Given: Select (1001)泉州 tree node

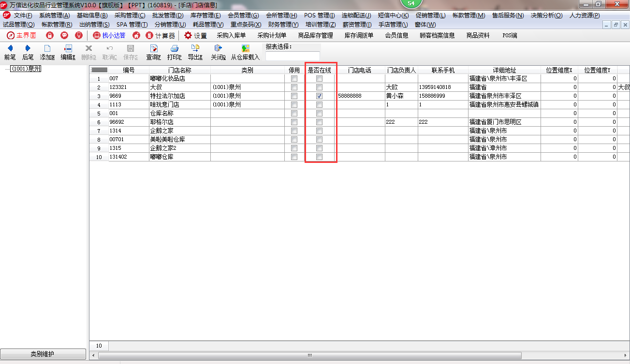Looking at the screenshot, I should 26,69.
